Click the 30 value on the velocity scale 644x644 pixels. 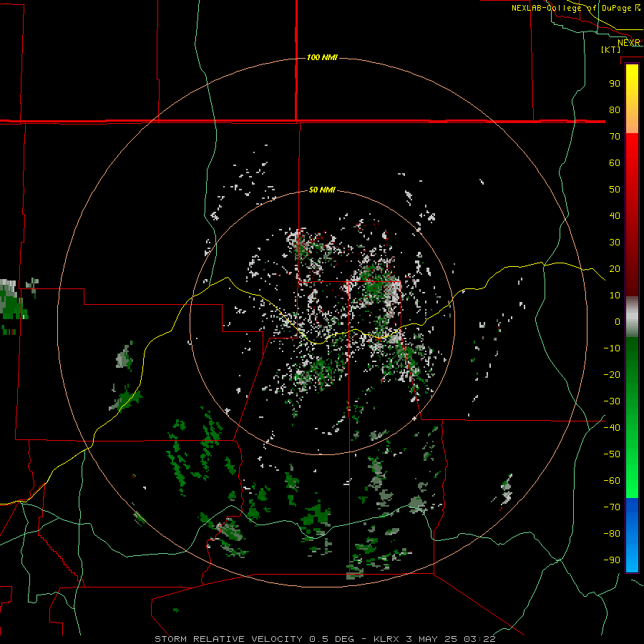(x=615, y=243)
